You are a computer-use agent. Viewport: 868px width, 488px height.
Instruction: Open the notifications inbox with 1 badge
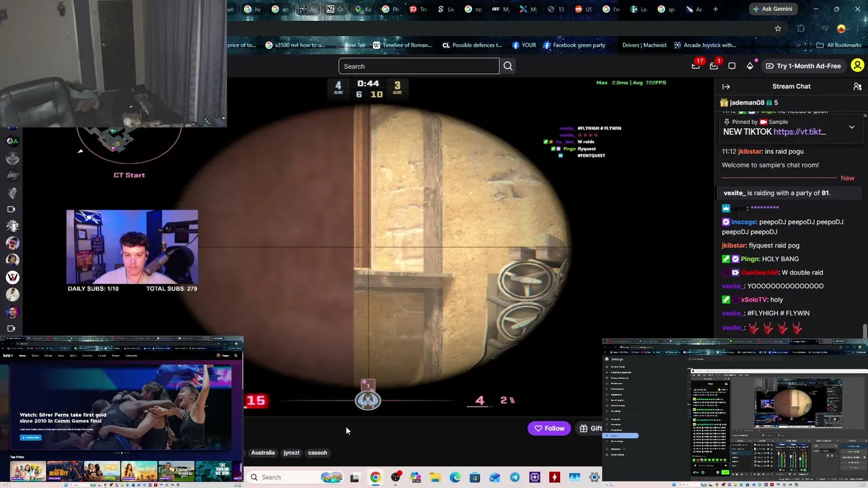point(714,66)
